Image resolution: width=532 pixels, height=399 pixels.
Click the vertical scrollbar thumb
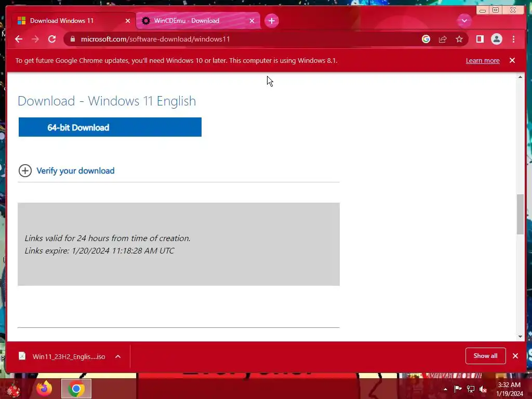point(520,214)
